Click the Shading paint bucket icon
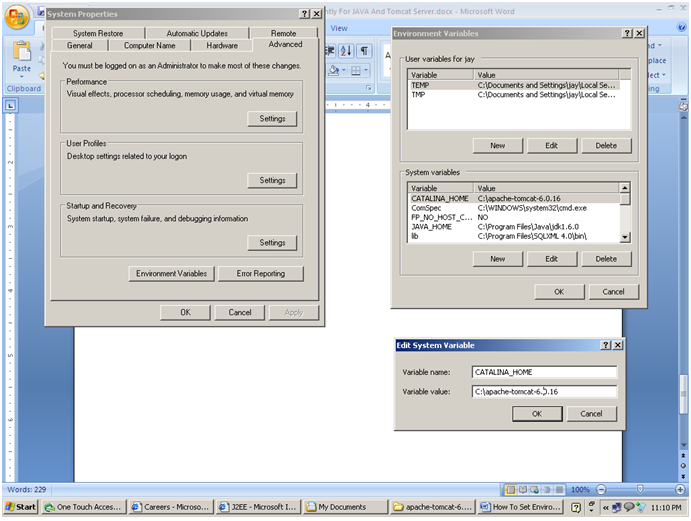The image size is (691, 521). (x=334, y=70)
